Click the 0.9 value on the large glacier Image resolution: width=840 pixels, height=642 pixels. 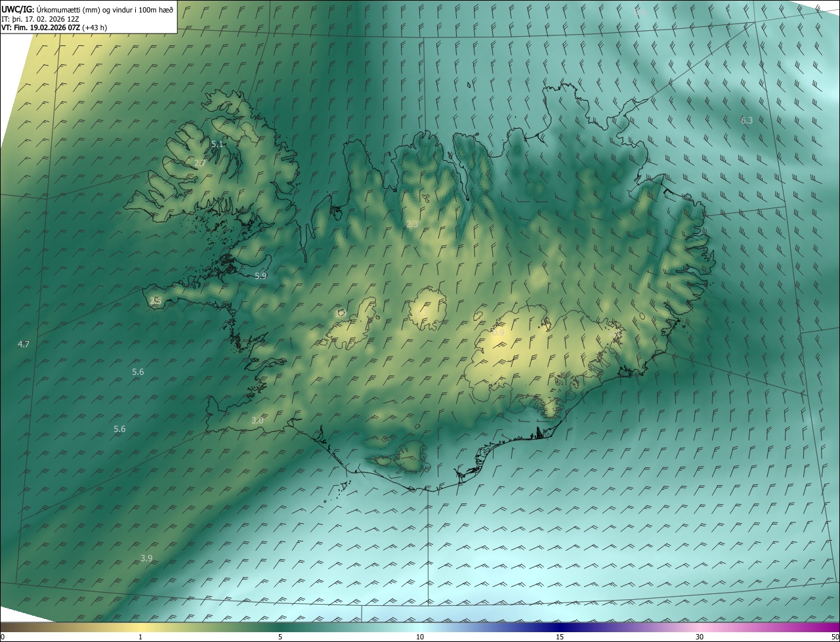point(498,333)
